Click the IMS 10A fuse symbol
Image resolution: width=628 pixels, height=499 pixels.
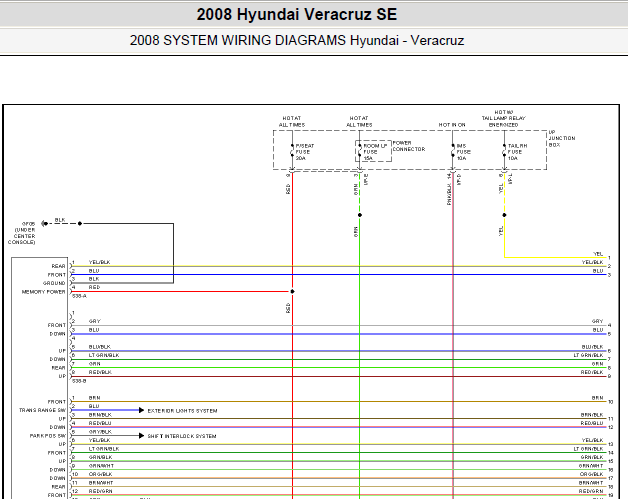(453, 152)
